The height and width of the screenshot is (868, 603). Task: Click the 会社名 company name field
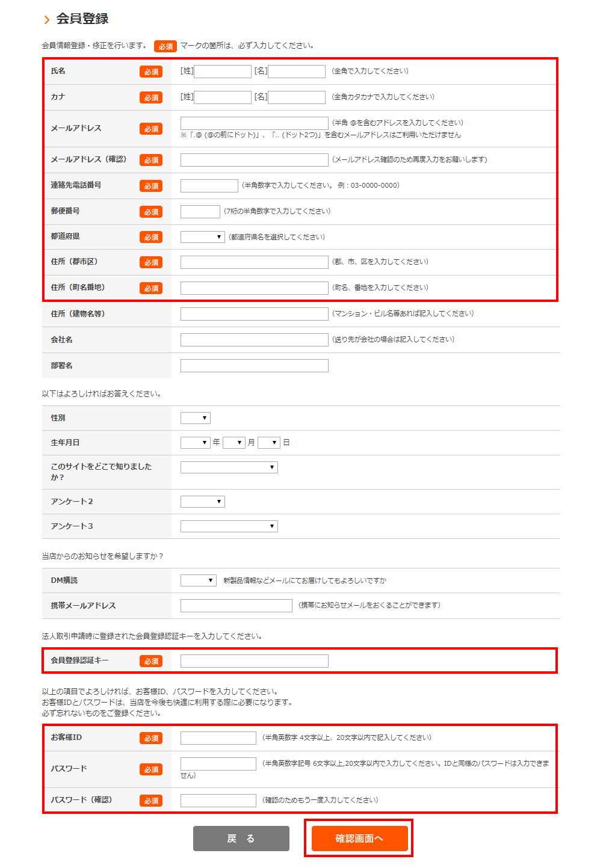(254, 340)
